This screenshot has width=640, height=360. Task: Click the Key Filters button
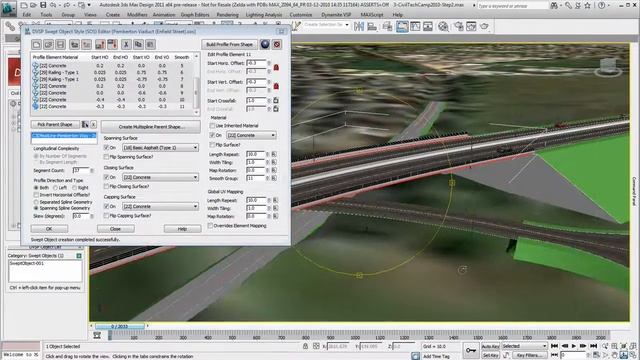point(529,355)
